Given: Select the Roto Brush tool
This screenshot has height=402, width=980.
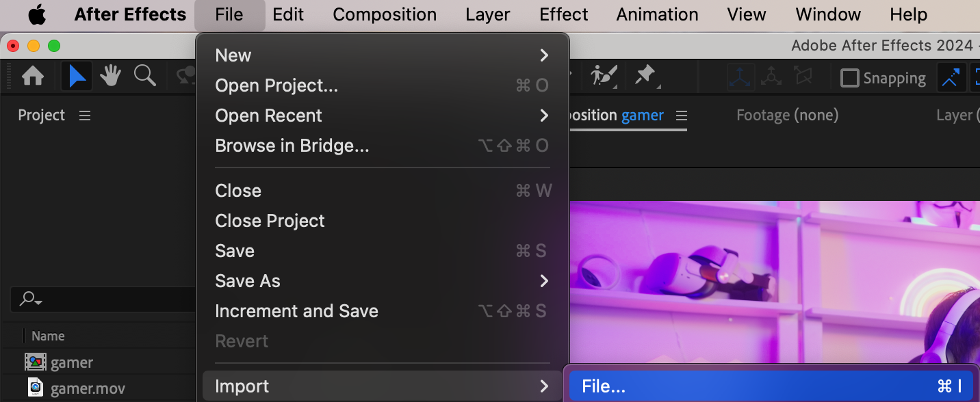Looking at the screenshot, I should point(604,75).
